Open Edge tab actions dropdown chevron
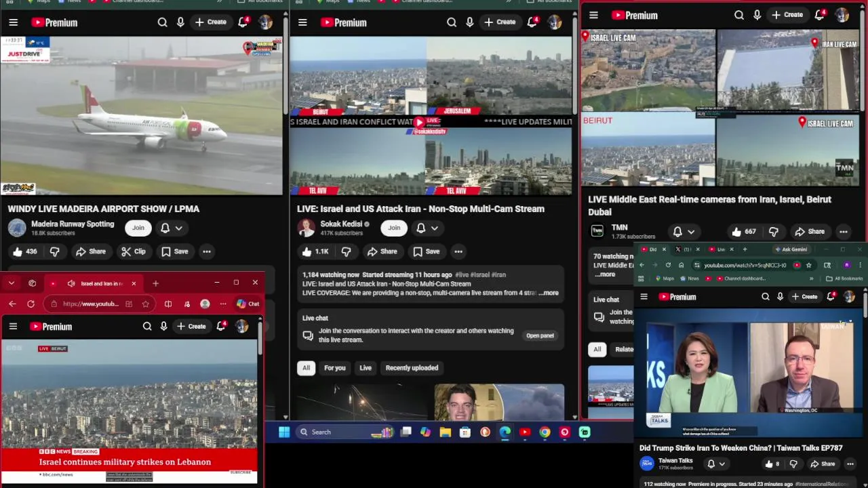Image resolution: width=868 pixels, height=488 pixels. pos(12,283)
